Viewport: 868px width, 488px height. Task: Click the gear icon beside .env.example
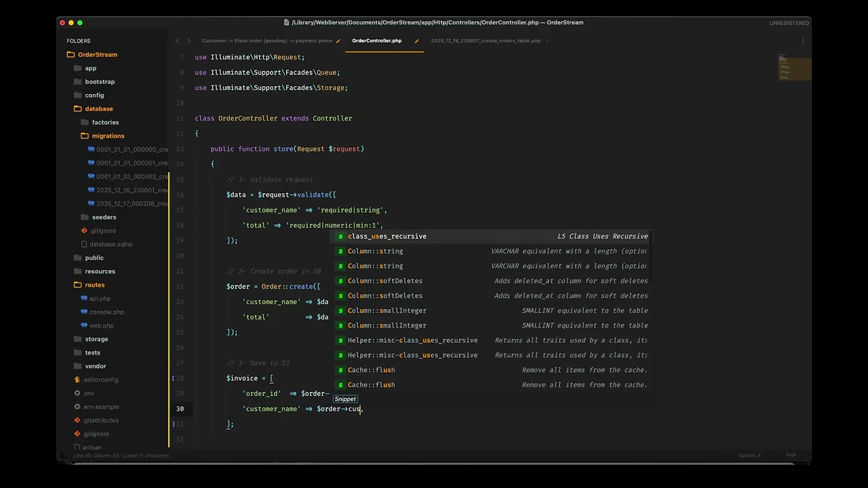77,407
